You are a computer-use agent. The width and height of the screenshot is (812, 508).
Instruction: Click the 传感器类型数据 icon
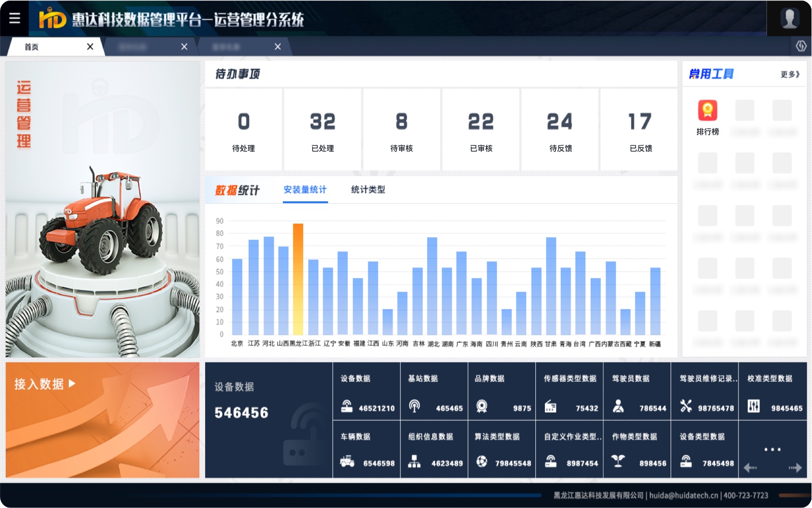[550, 407]
